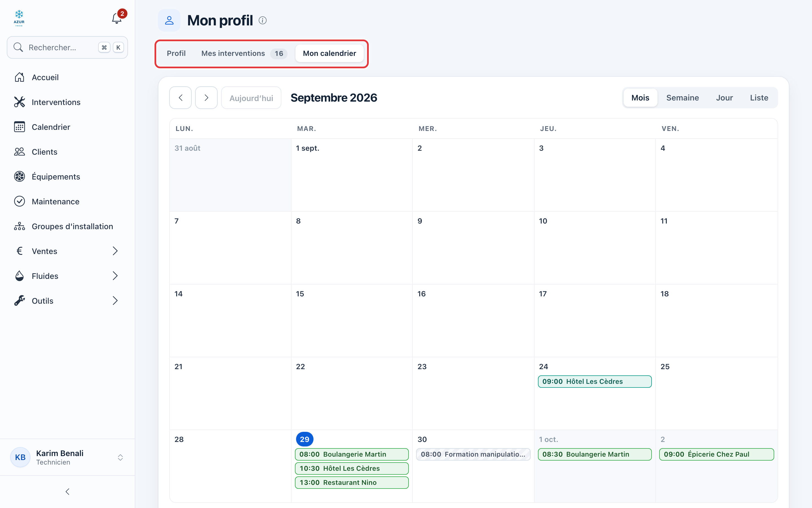Expand the Outils submenu chevron
Screen dimensions: 812x508
115,301
